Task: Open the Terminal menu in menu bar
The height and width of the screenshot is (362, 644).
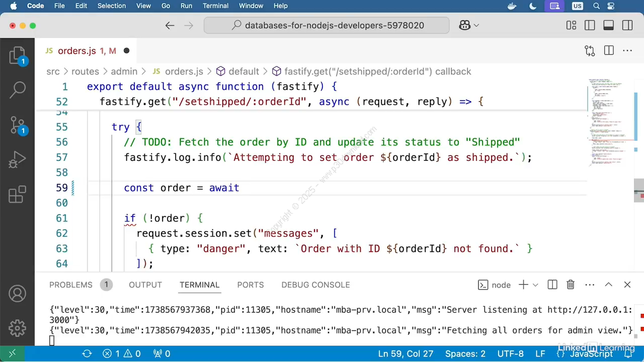Action: click(216, 6)
